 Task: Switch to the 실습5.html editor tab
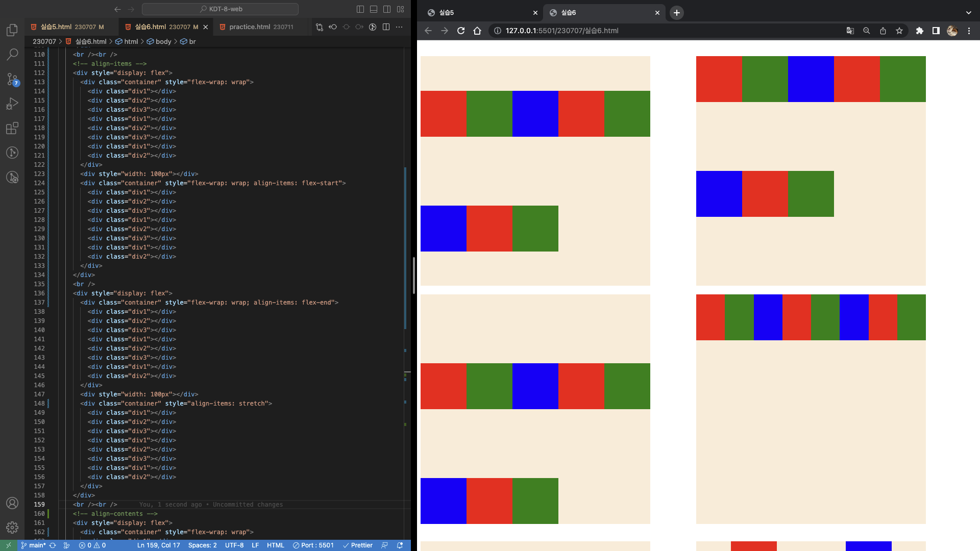71,27
